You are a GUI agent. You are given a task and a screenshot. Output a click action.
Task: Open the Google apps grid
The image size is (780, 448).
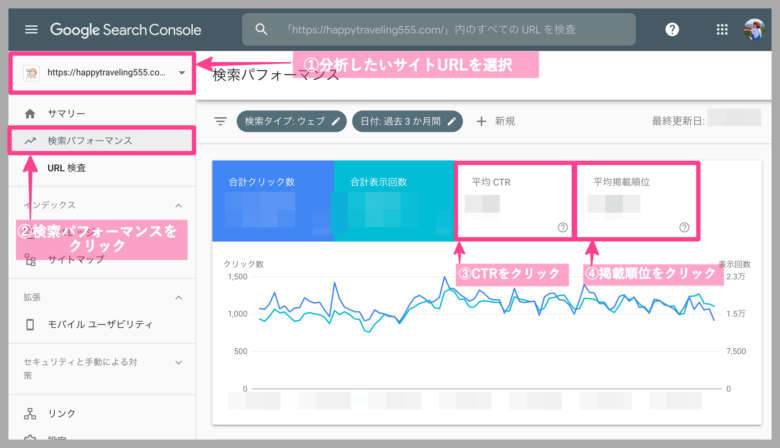click(x=722, y=29)
